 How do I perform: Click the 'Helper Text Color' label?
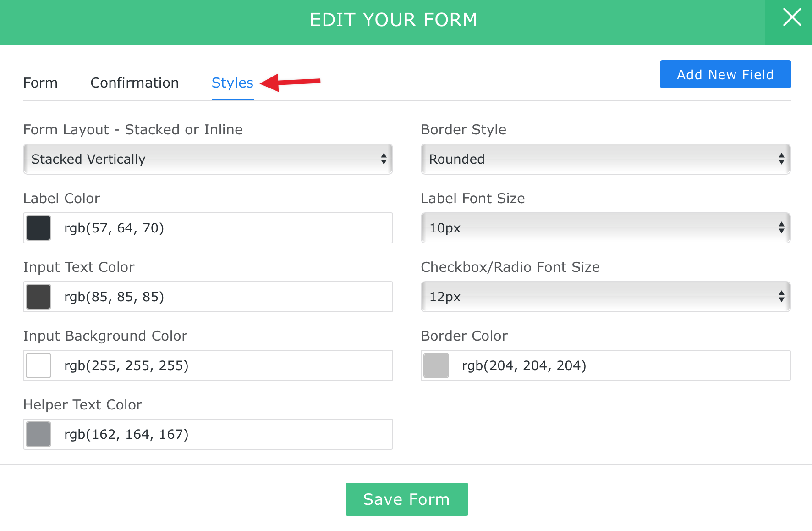(x=83, y=405)
